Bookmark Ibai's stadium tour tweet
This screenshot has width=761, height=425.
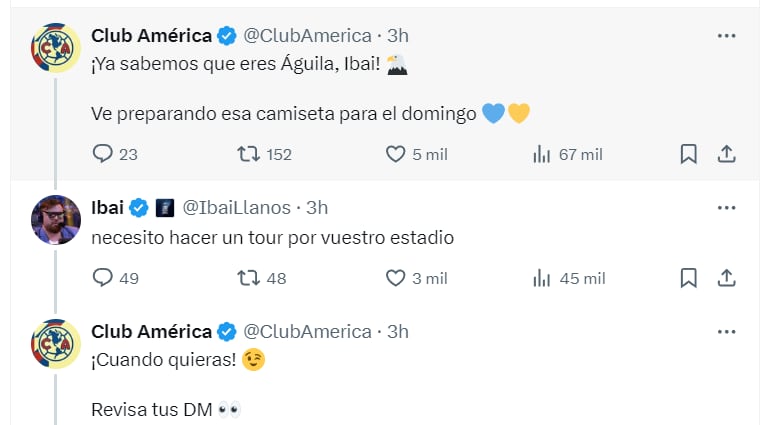tap(688, 278)
